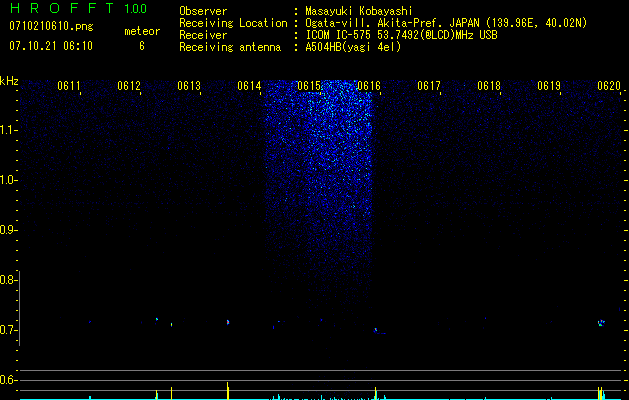Click the 0612 time marker
629x400 pixels.
point(129,86)
